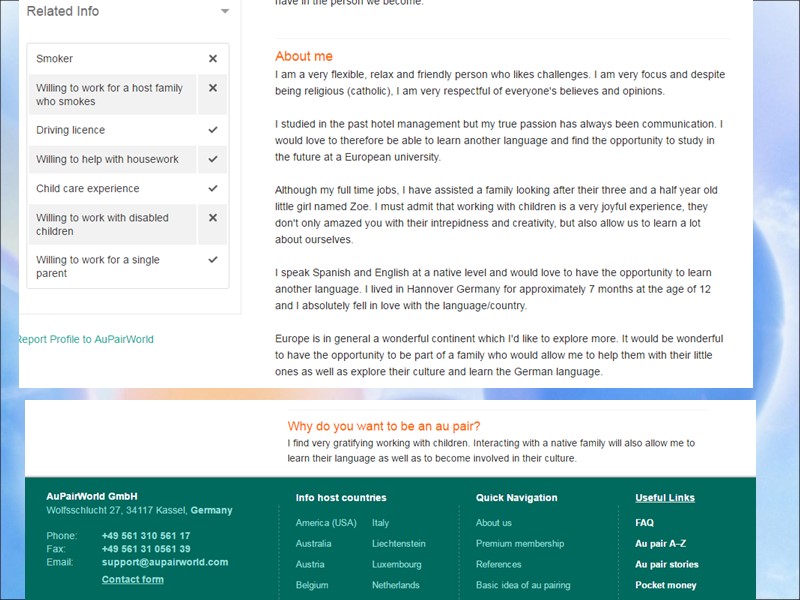Open Report Profile to AuPairWorld link
Image resolution: width=800 pixels, height=600 pixels.
tap(85, 339)
